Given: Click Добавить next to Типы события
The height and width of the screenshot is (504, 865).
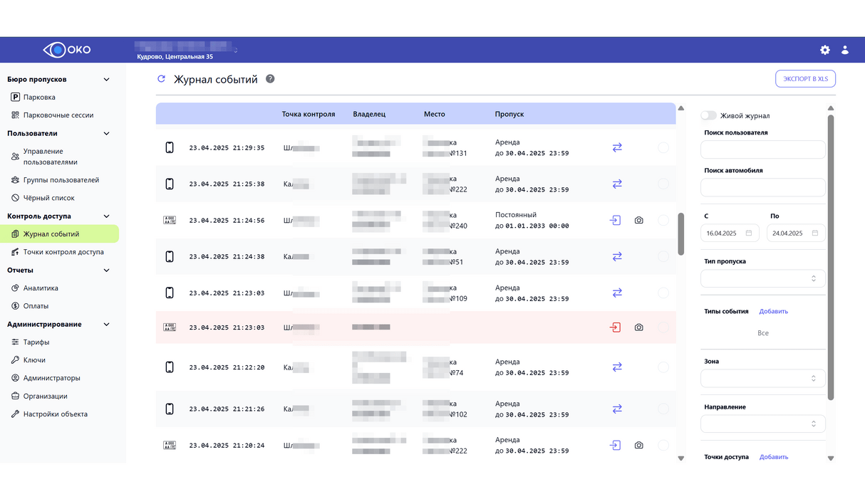Looking at the screenshot, I should pyautogui.click(x=774, y=311).
